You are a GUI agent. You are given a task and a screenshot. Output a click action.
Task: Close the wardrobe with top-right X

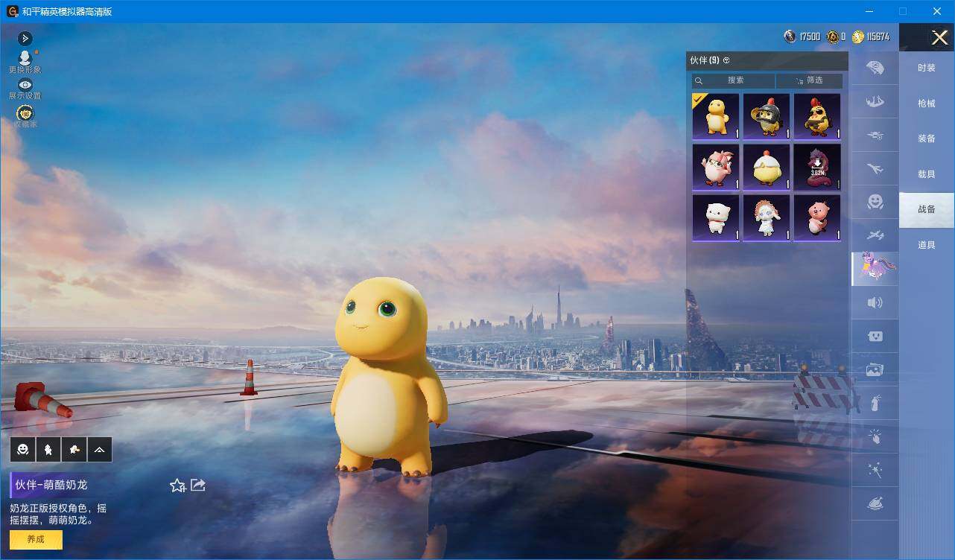pyautogui.click(x=939, y=37)
